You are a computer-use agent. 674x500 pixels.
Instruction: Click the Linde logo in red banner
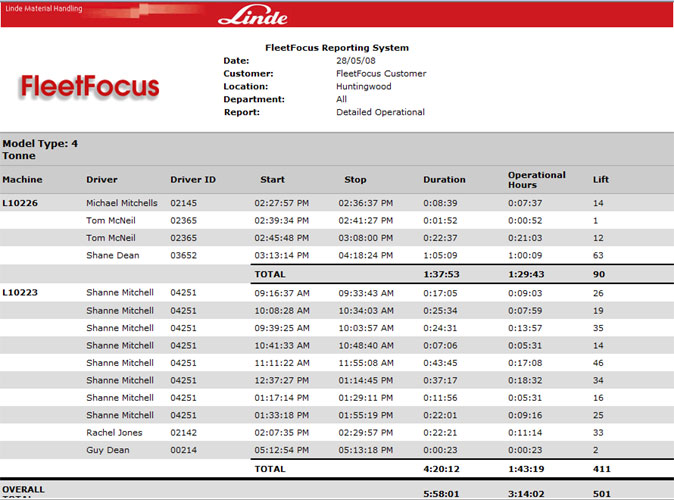[x=252, y=16]
